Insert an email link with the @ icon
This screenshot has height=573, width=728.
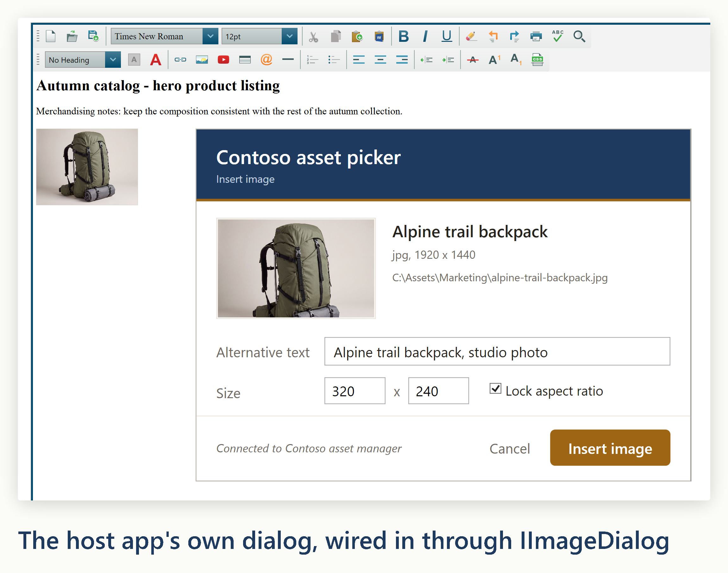[267, 60]
